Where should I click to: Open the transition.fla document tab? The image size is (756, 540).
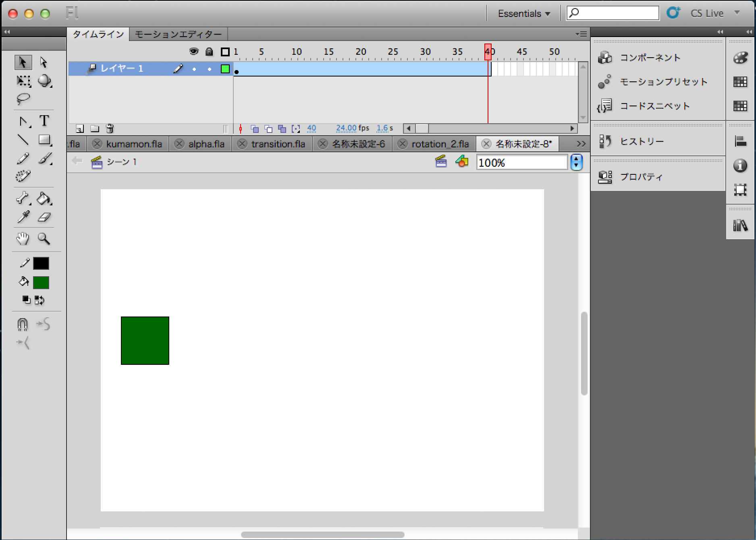278,144
